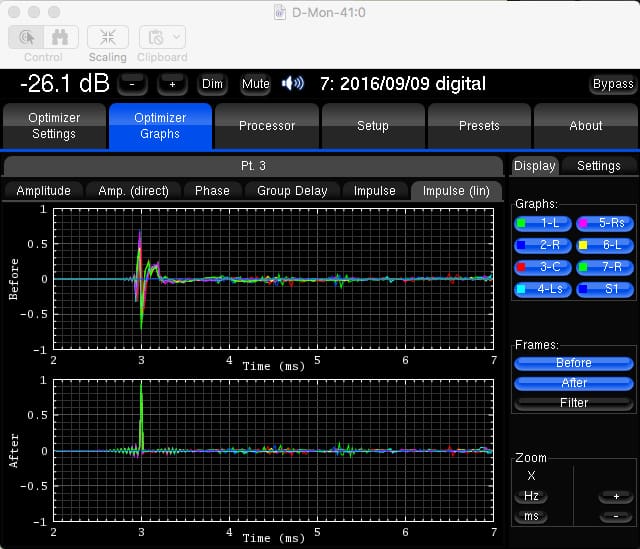Viewport: 640px width, 549px height.
Task: Switch to the Display side tab
Action: click(535, 166)
